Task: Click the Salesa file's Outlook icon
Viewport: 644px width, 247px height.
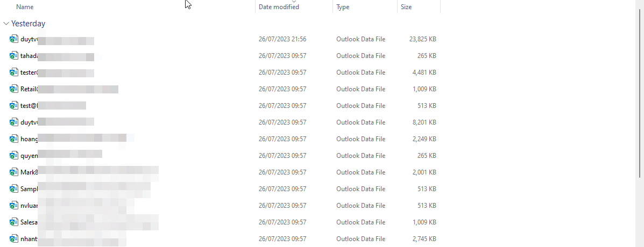Action: (x=14, y=222)
